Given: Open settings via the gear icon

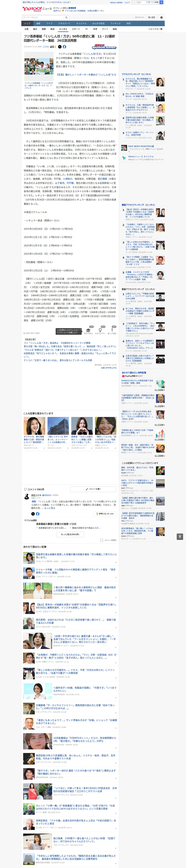Looking at the screenshot, I should click(x=161, y=17).
